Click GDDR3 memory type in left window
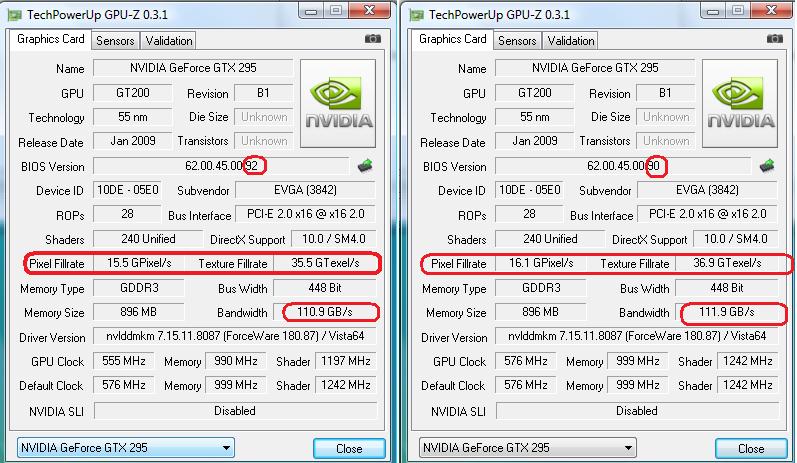The image size is (797, 463). pyautogui.click(x=139, y=288)
